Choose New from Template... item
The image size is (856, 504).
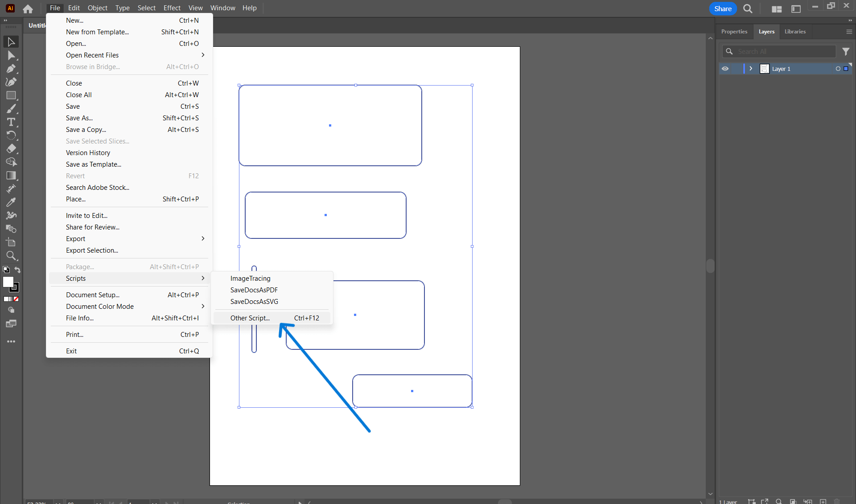click(x=129, y=32)
